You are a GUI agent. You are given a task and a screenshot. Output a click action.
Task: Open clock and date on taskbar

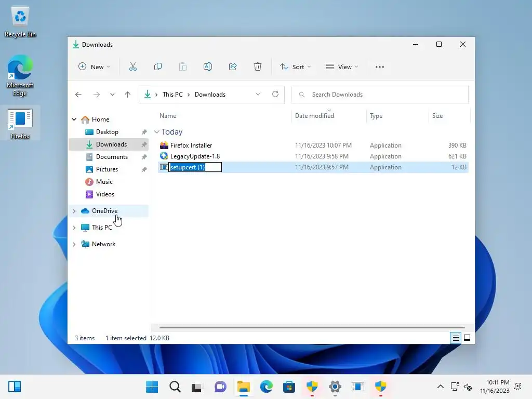(x=495, y=387)
